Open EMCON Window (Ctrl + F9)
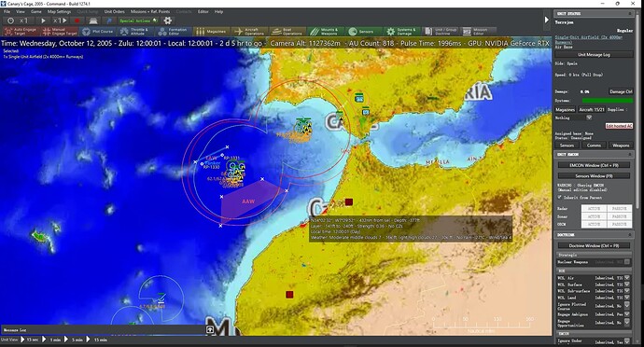Viewport: 644px width, 347px height. [594, 165]
